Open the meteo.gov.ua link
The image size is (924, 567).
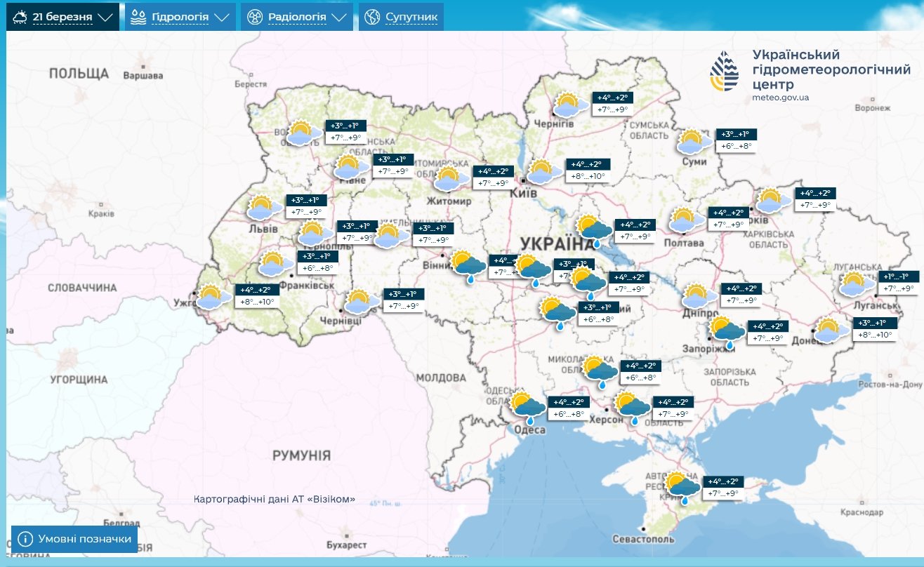780,98
